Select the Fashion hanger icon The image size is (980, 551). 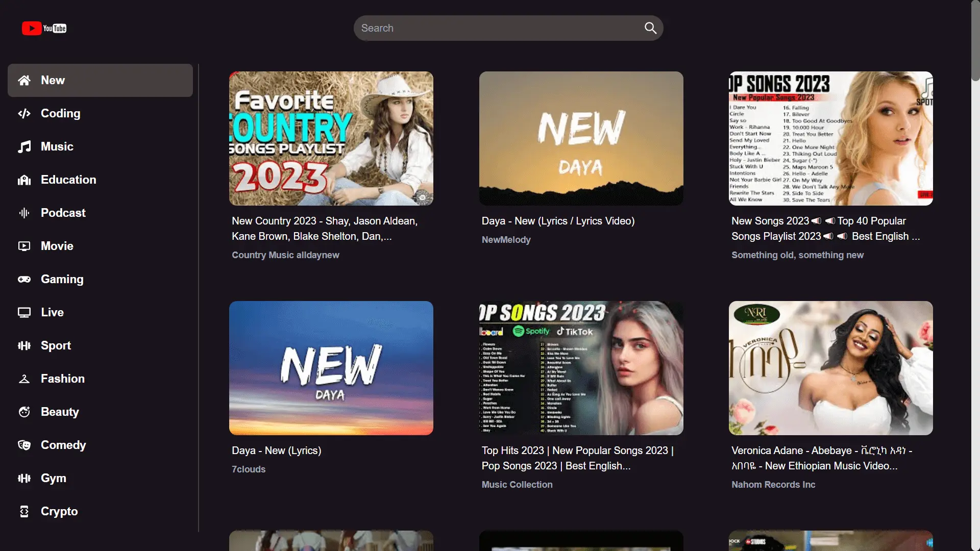(x=24, y=379)
